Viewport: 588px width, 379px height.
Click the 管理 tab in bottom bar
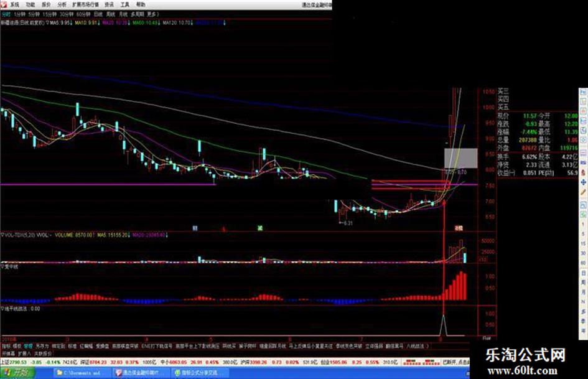point(28,346)
